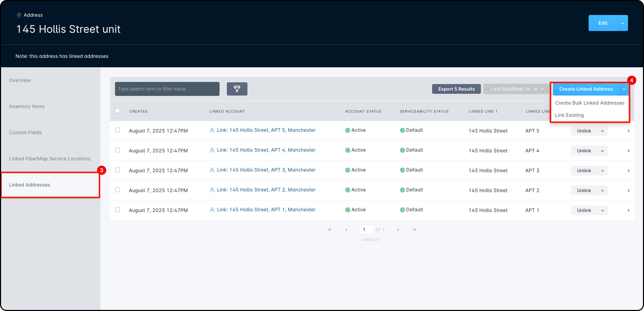Open the Last Modified sort dropdown chevron
Image resolution: width=644 pixels, height=311 pixels.
pyautogui.click(x=542, y=89)
